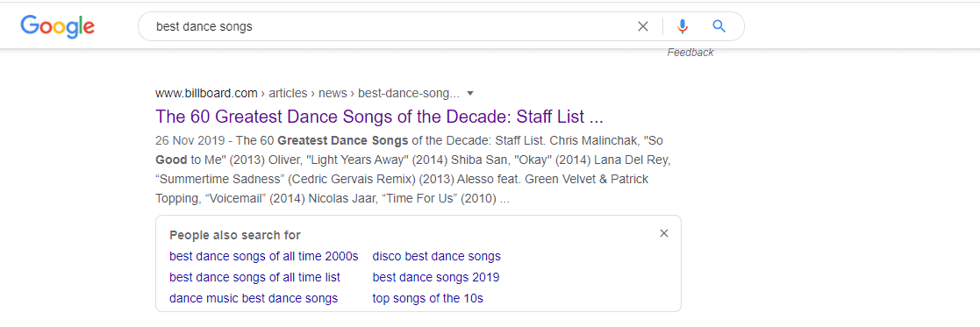The width and height of the screenshot is (980, 327).
Task: Start voice search with the microphone icon
Action: pyautogui.click(x=683, y=26)
